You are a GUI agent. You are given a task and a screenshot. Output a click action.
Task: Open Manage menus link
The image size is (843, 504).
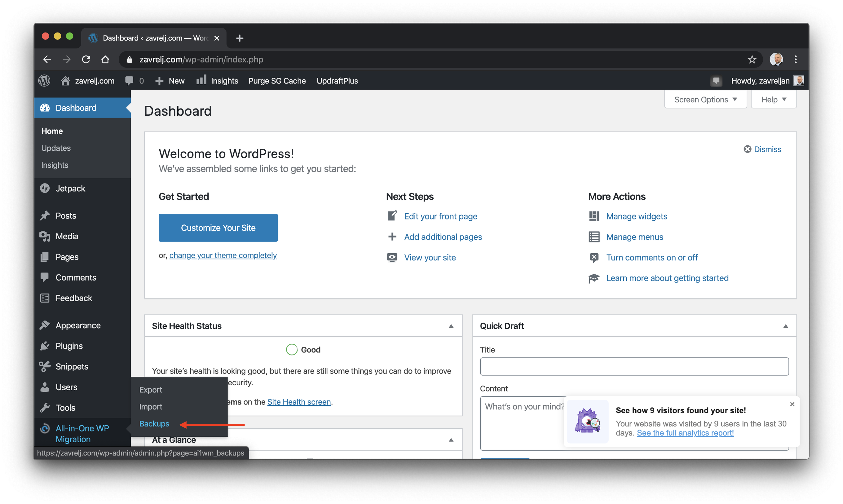[634, 237]
